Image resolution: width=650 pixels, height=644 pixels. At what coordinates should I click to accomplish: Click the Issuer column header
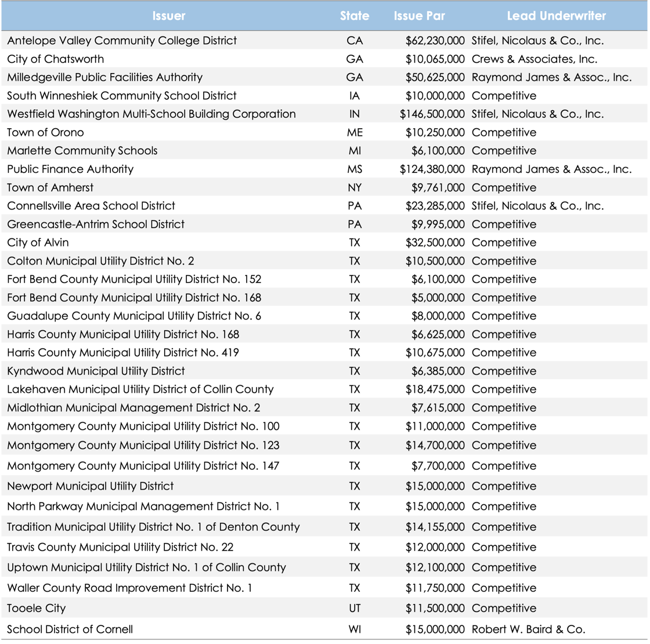pyautogui.click(x=168, y=16)
